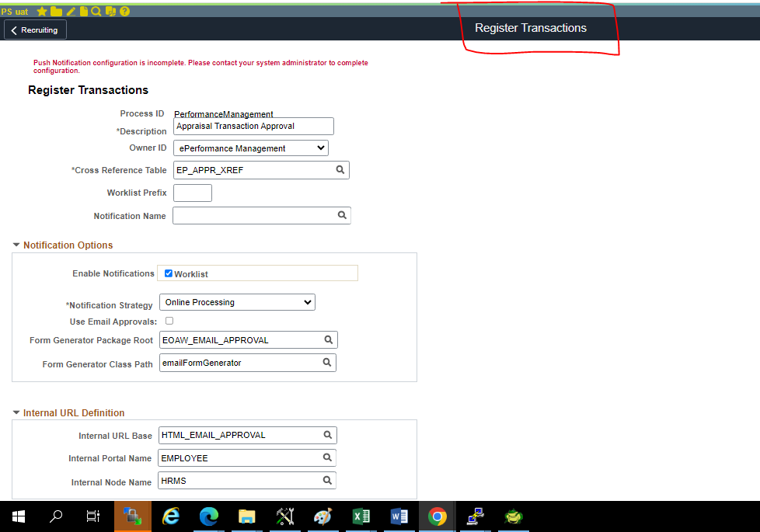The image size is (760, 532).
Task: Launch Microsoft Edge from taskbar
Action: pyautogui.click(x=209, y=516)
